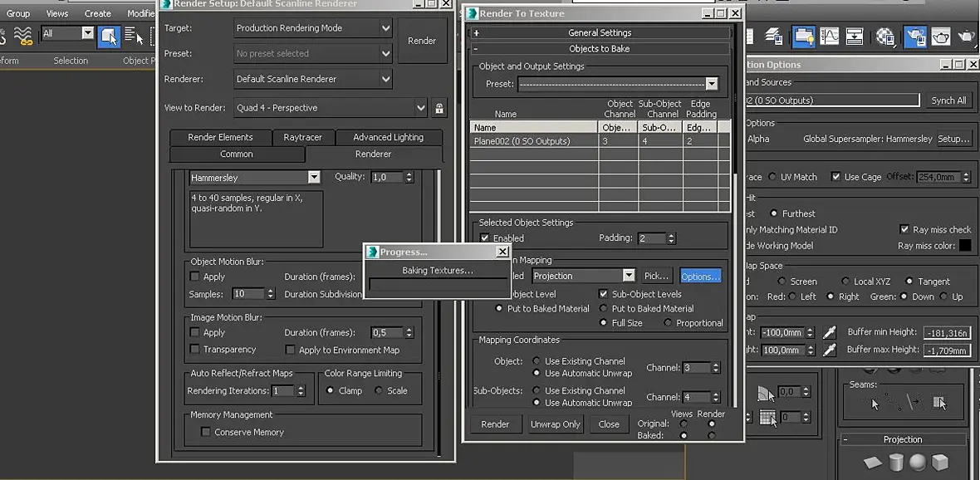980x480 pixels.
Task: Click the supersampler Setup... button
Action: click(x=953, y=139)
